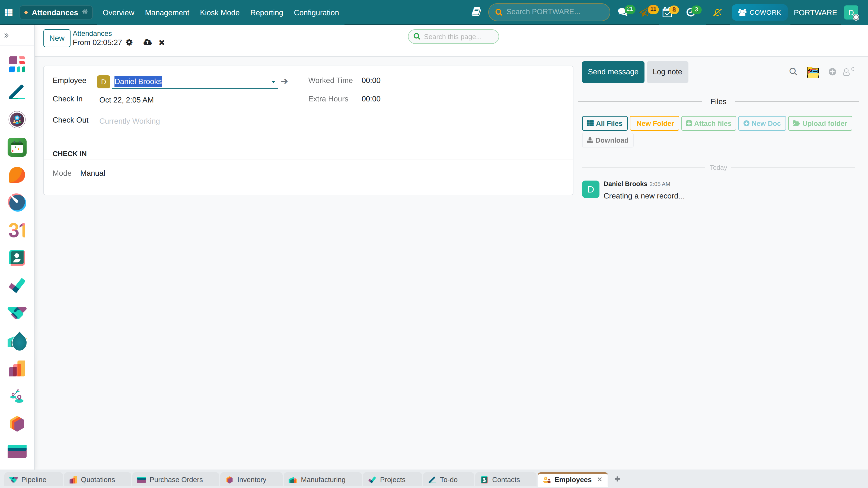
Task: Click the Send message button
Action: pyautogui.click(x=613, y=72)
